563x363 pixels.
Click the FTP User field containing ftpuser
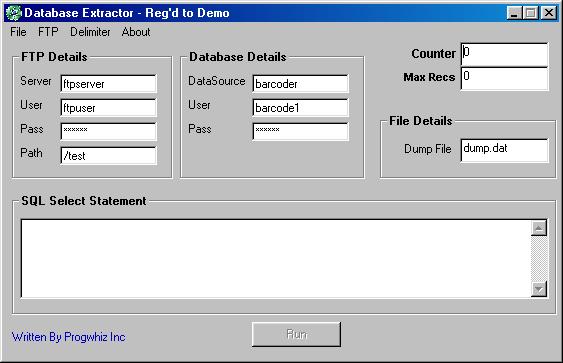coord(109,108)
